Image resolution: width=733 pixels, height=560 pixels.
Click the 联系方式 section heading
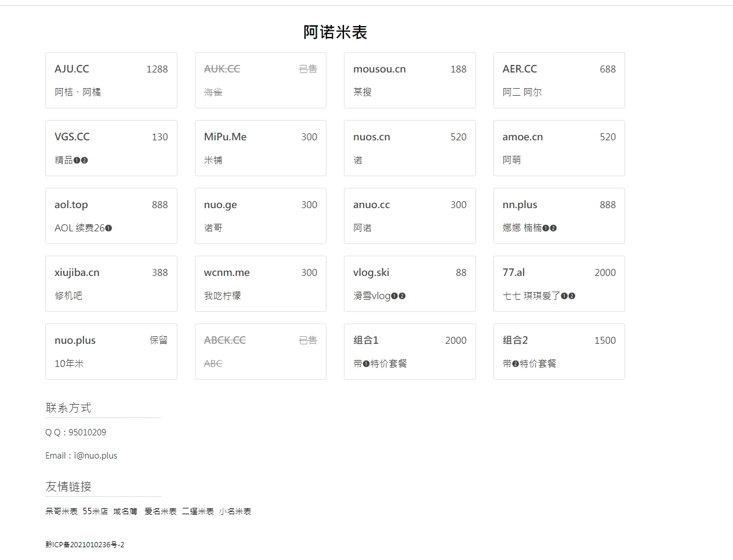(x=68, y=408)
